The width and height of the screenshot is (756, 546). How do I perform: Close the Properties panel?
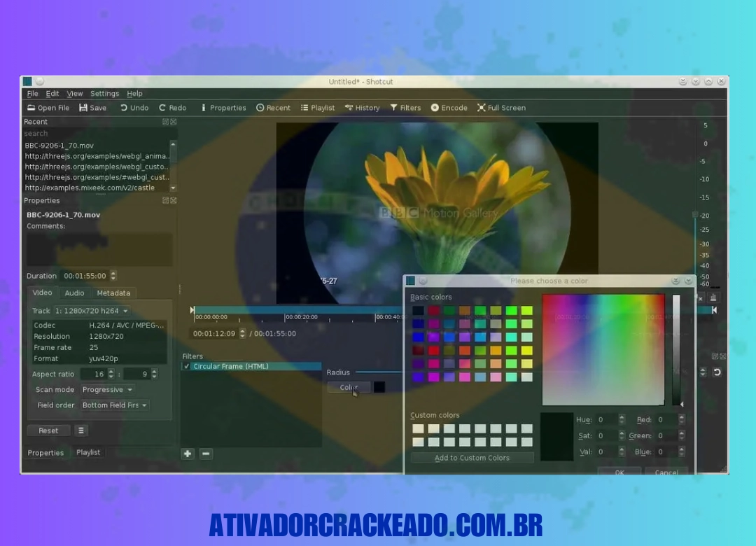tap(174, 200)
